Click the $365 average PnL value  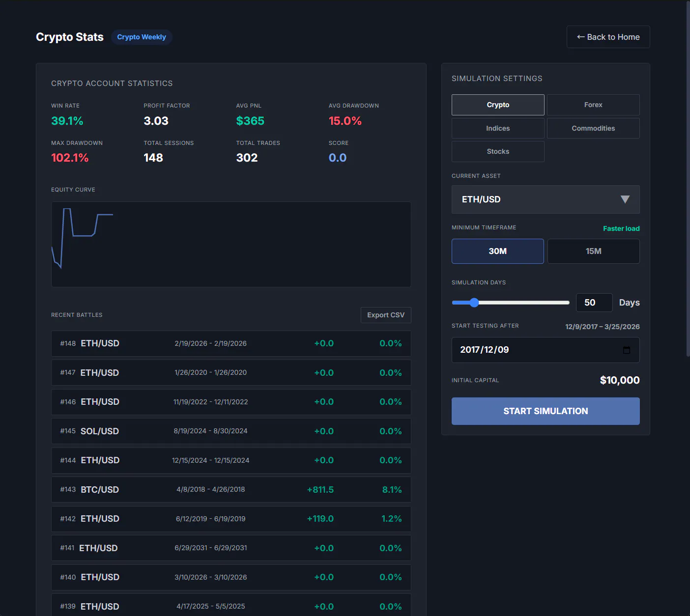[x=250, y=121]
